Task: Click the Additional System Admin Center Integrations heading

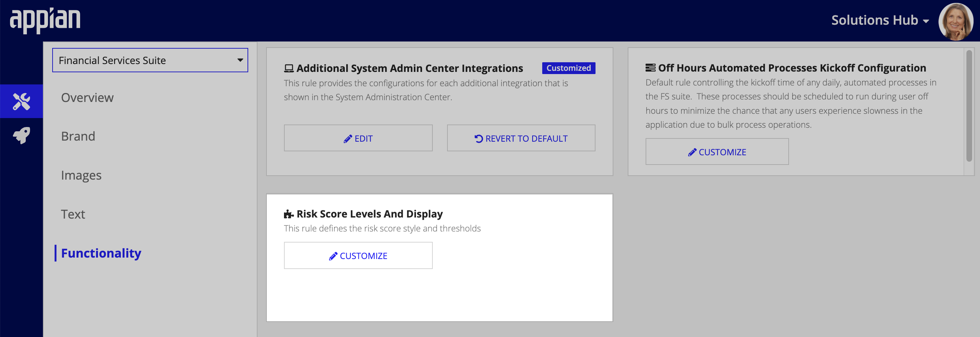Action: point(410,68)
